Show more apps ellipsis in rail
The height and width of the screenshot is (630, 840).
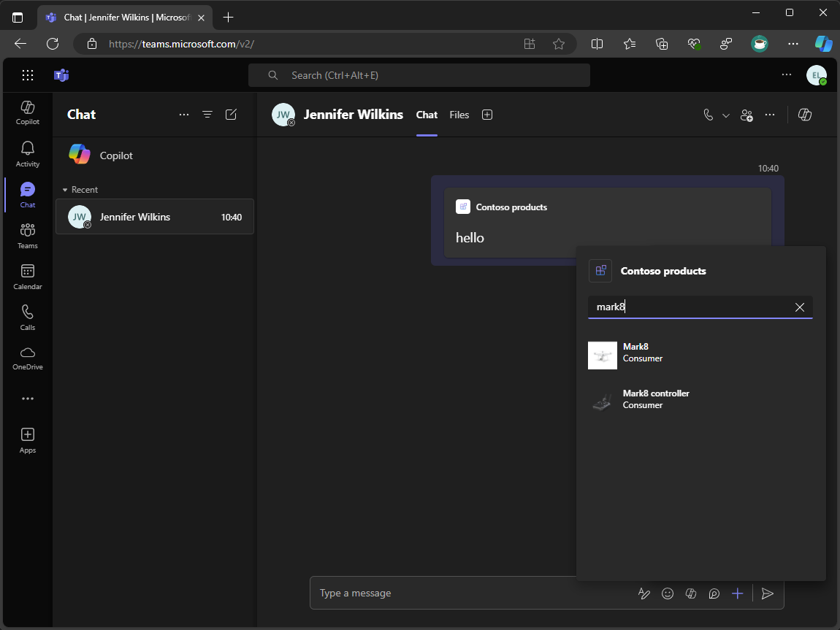[x=27, y=399]
